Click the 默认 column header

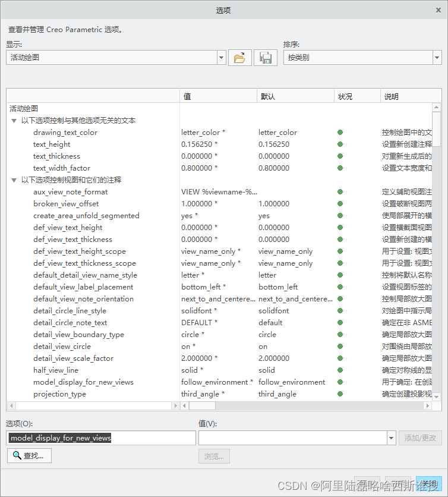(295, 96)
